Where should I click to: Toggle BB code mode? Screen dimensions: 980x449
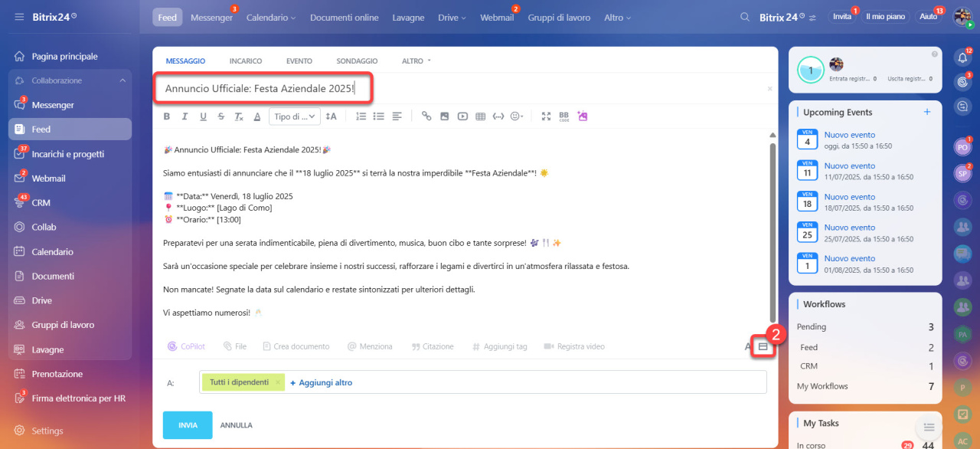564,116
